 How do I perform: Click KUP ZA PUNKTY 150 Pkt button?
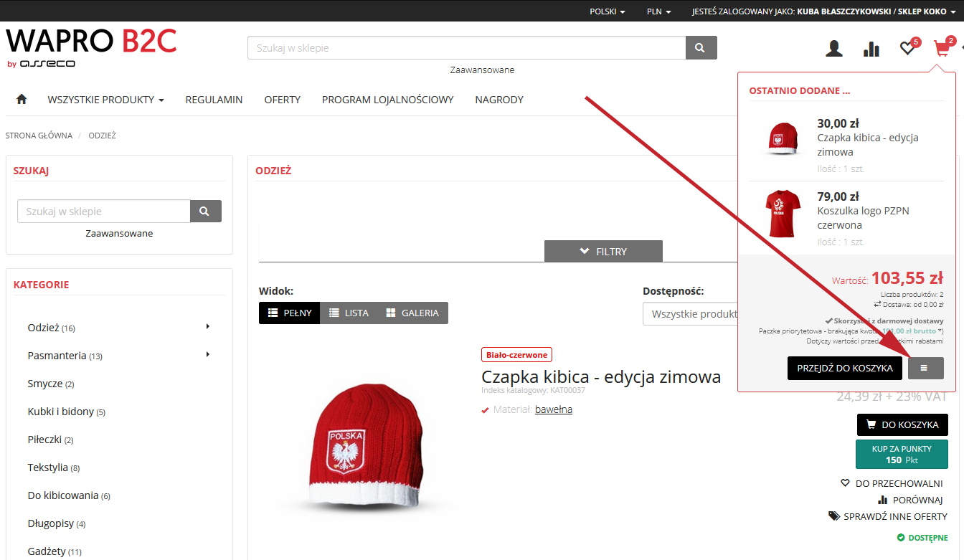[x=902, y=454]
